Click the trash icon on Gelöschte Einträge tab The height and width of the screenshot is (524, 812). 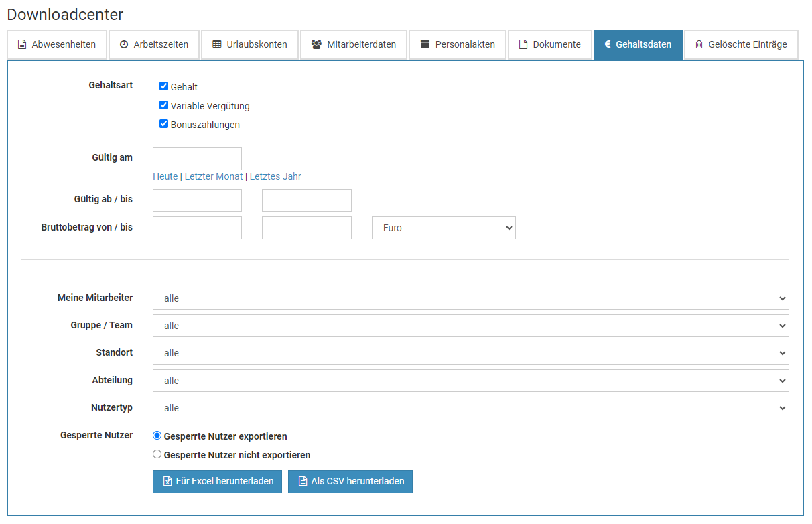699,45
